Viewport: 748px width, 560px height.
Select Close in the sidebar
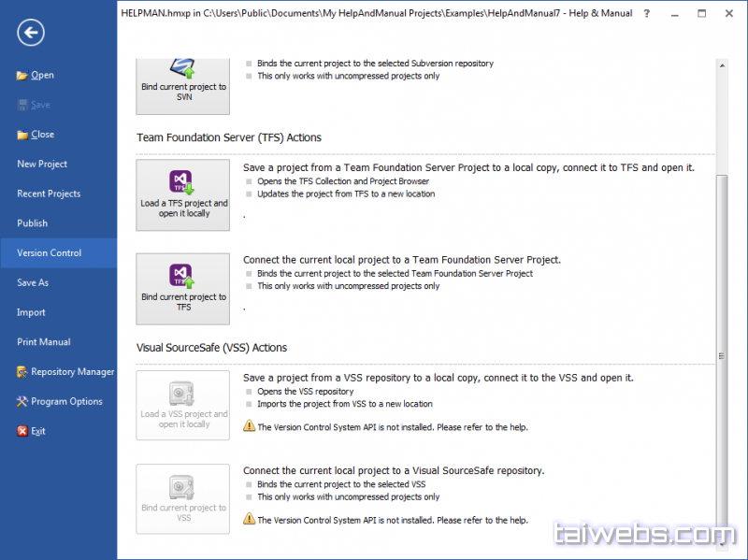(42, 135)
